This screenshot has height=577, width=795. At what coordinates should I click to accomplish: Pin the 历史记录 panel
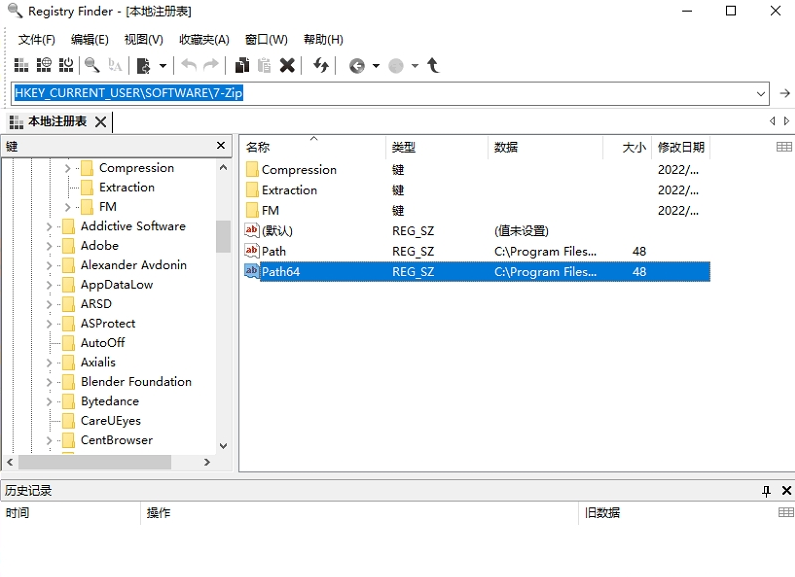click(766, 491)
